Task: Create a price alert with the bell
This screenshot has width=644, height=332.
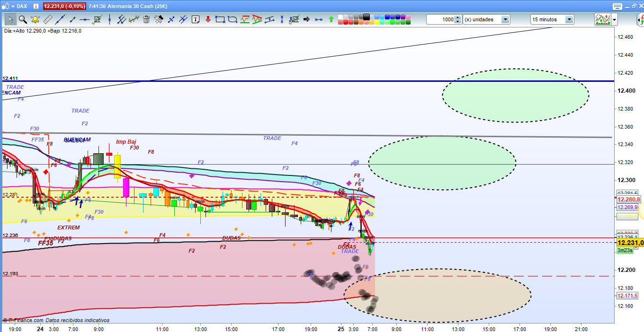Action: tap(35, 19)
